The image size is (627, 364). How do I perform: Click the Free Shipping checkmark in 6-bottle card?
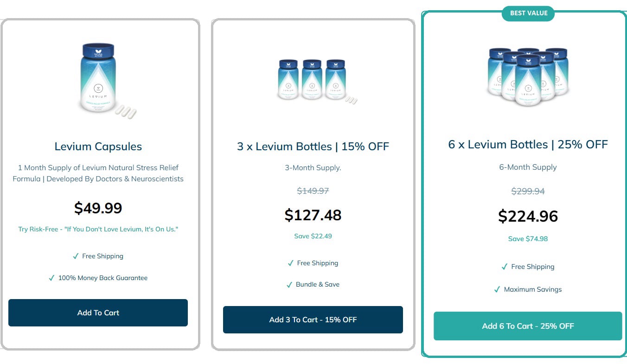click(x=505, y=267)
